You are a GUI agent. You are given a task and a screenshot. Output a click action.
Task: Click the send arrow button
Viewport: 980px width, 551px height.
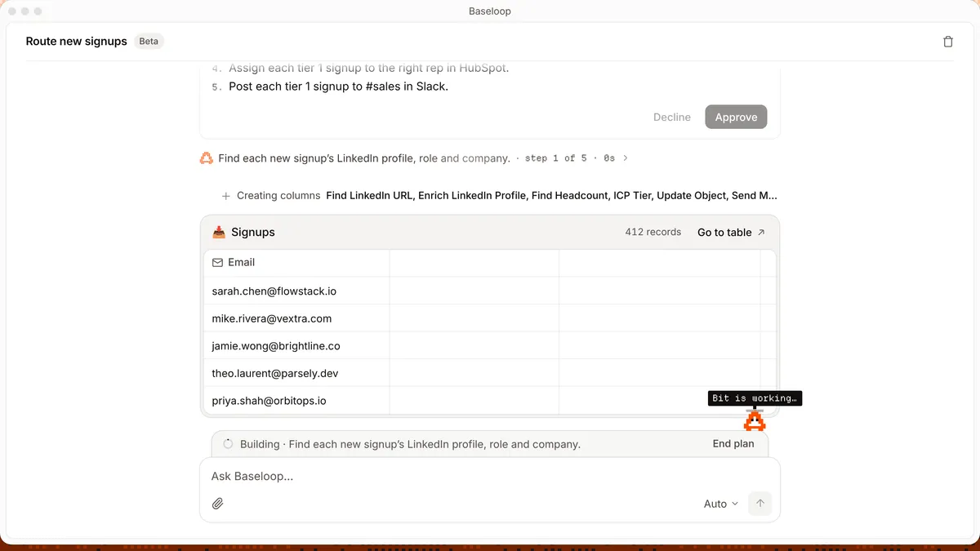pos(759,504)
